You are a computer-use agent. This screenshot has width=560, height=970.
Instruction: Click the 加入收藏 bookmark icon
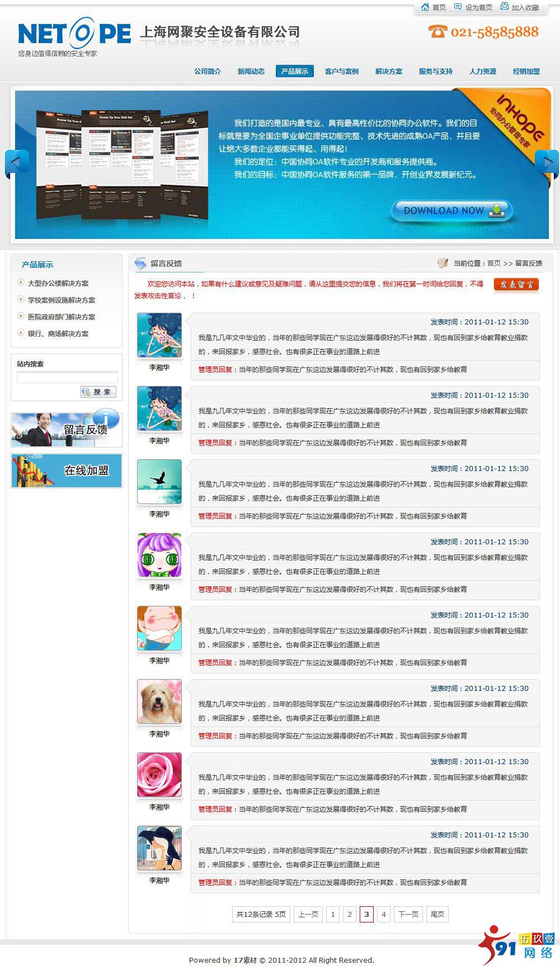(505, 7)
